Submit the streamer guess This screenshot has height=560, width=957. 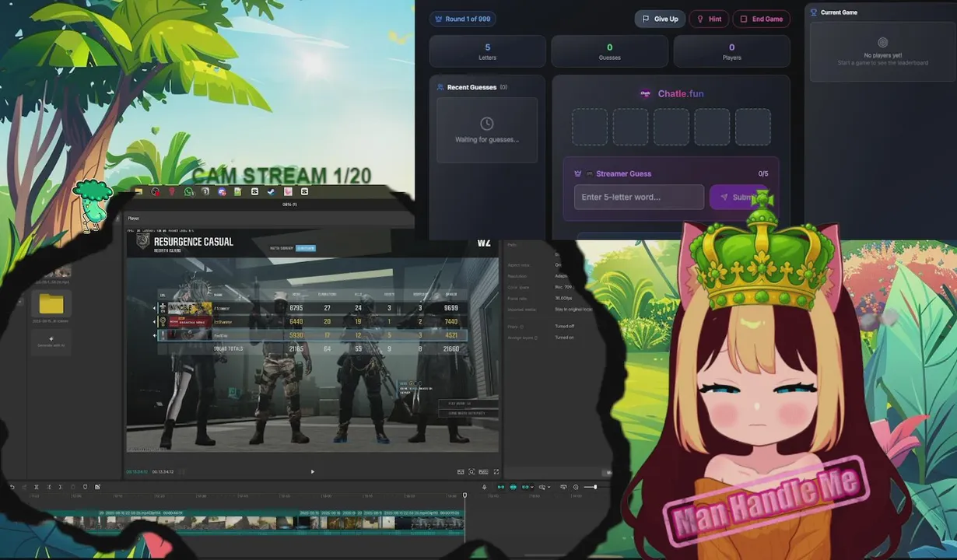[738, 197]
